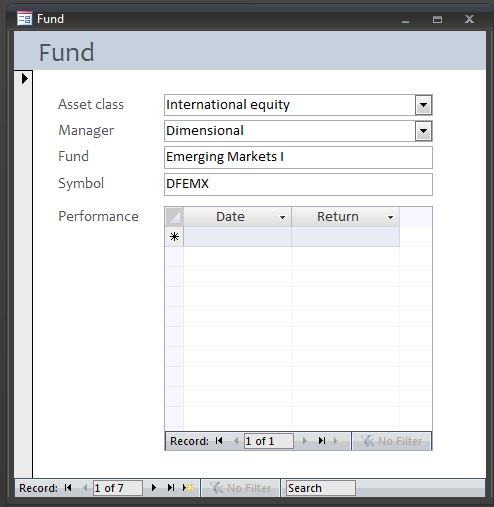
Task: Go to first fund record
Action: [x=68, y=488]
